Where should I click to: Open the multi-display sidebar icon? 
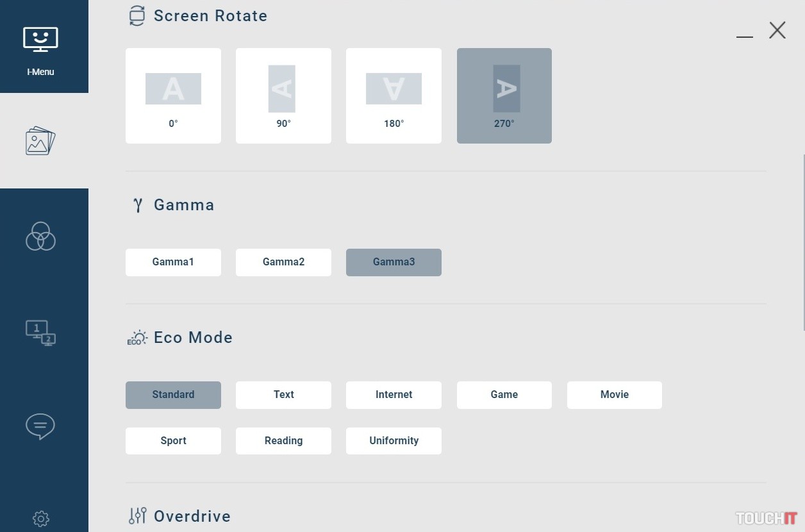[41, 333]
